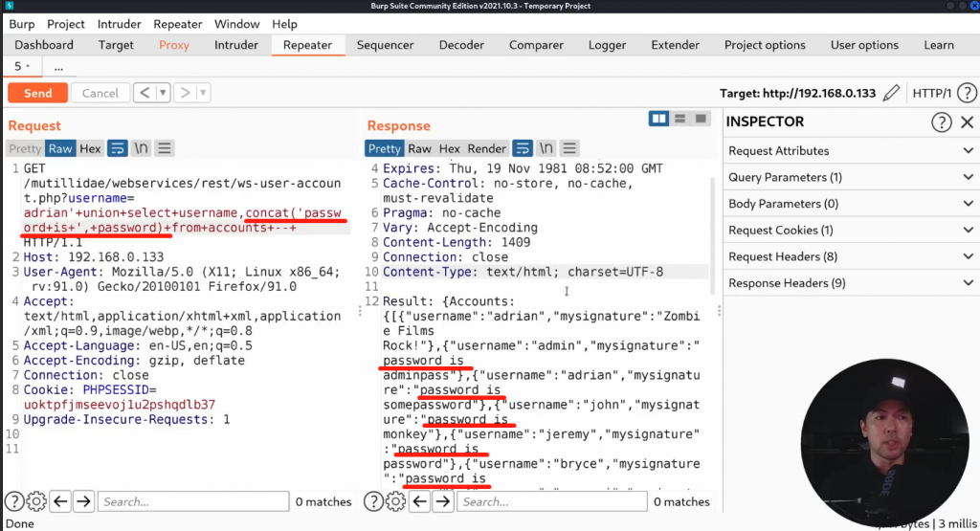Edit target with the pencil icon

pos(891,93)
